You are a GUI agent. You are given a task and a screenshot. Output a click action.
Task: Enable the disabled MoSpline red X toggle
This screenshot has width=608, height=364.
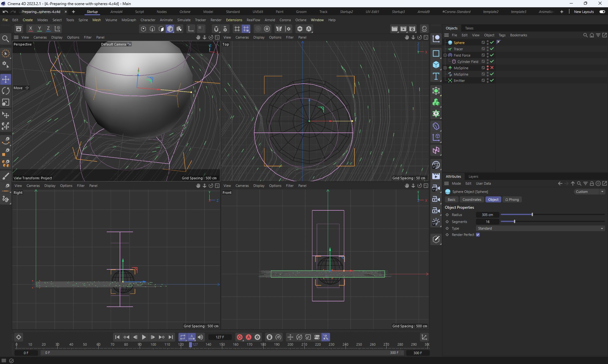492,68
